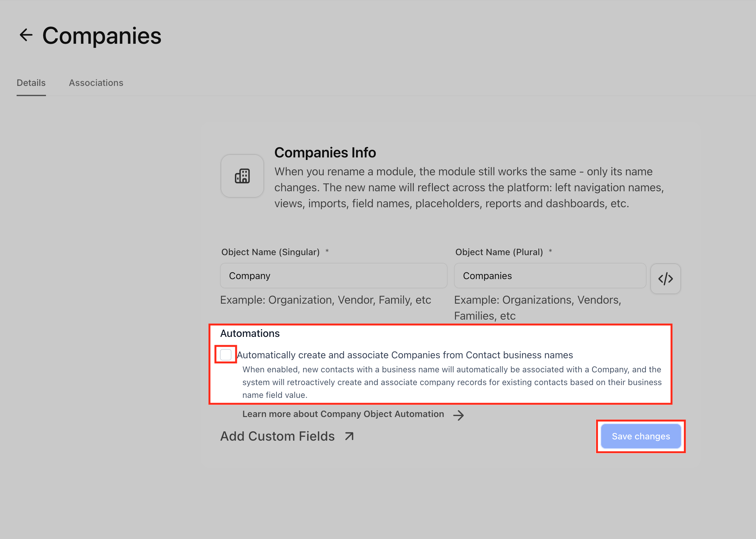The image size is (756, 539).
Task: Click the 'Automatically create and associate Companies' label
Action: tap(405, 355)
